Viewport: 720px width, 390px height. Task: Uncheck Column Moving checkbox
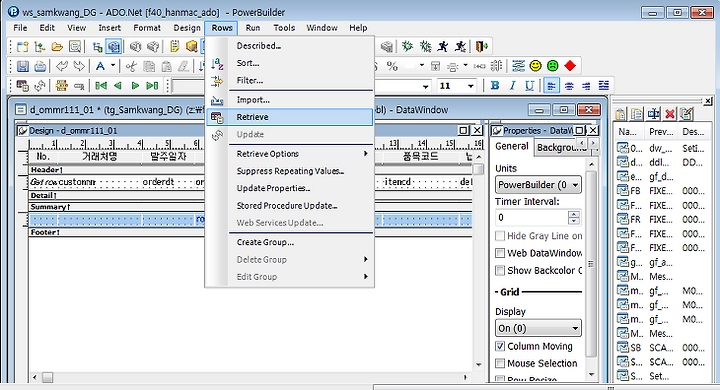coord(500,346)
